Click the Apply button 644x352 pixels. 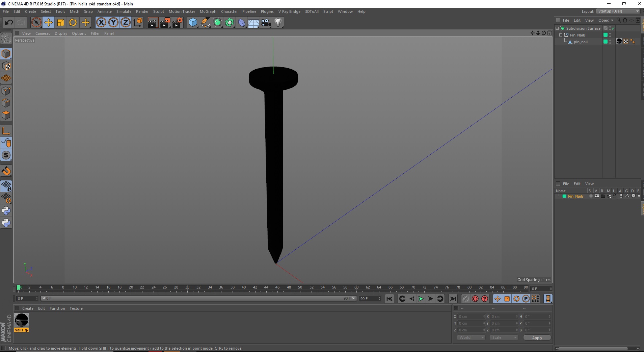pyautogui.click(x=537, y=338)
